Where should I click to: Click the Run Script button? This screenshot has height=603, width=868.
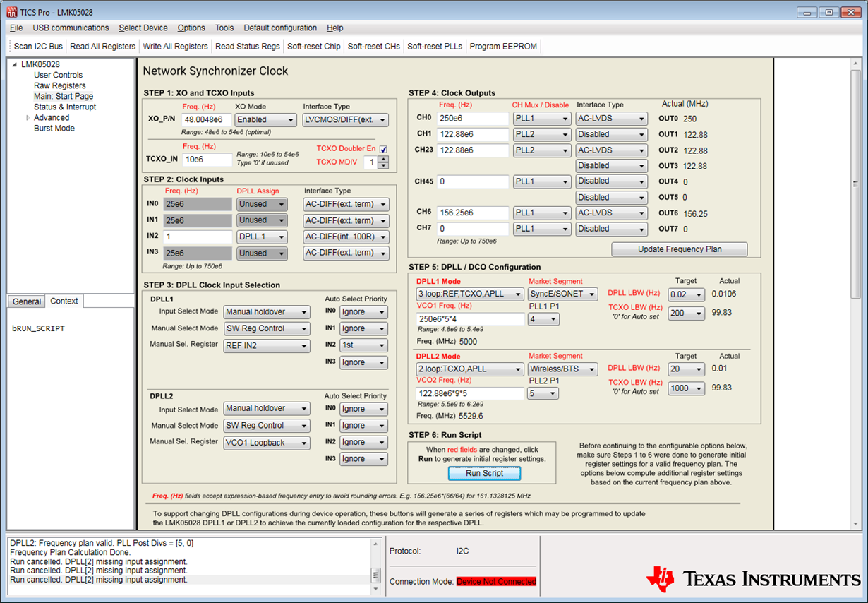click(x=484, y=473)
